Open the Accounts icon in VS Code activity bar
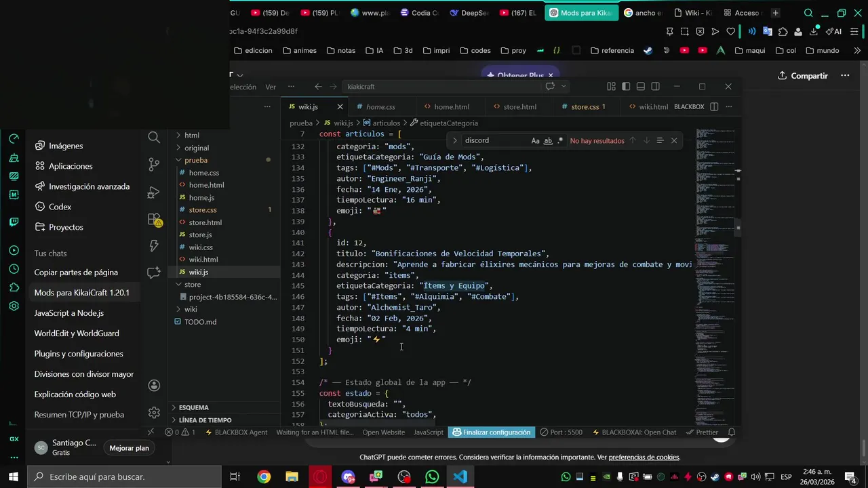 [x=154, y=385]
